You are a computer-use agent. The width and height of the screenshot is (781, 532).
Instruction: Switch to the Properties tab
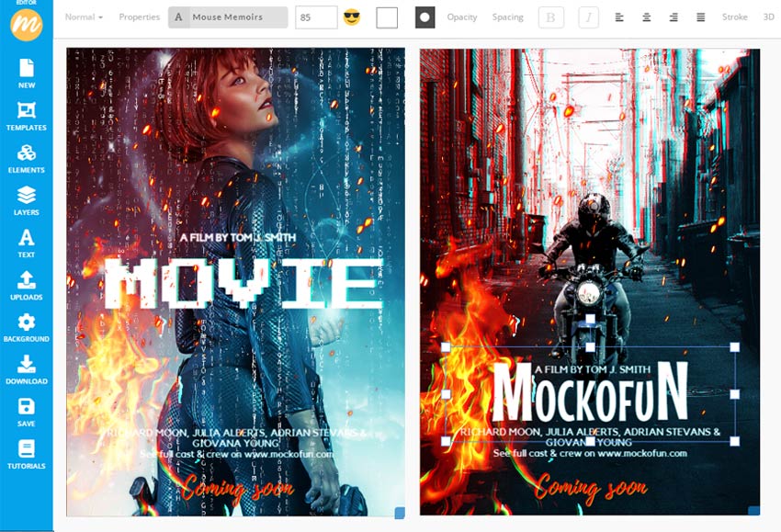coord(139,16)
